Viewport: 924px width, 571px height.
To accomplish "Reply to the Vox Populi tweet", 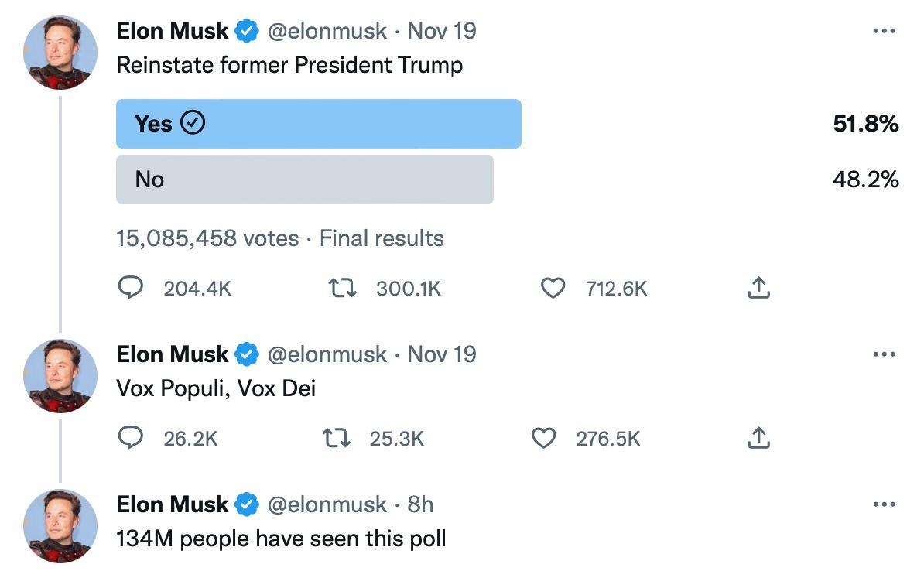I will tap(130, 439).
